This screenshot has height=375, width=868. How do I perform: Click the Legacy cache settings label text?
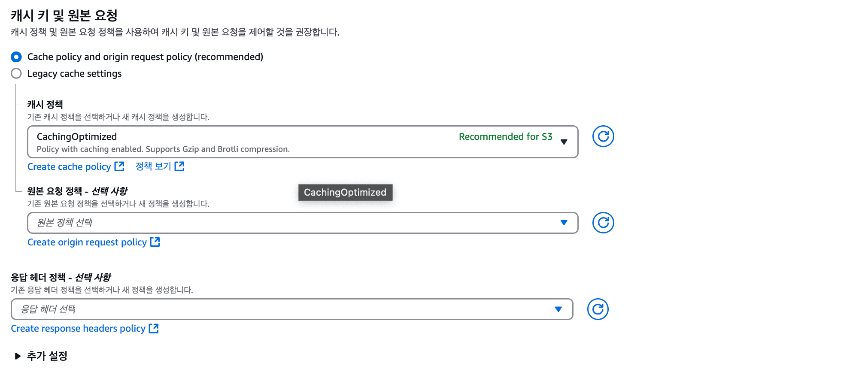pyautogui.click(x=74, y=74)
